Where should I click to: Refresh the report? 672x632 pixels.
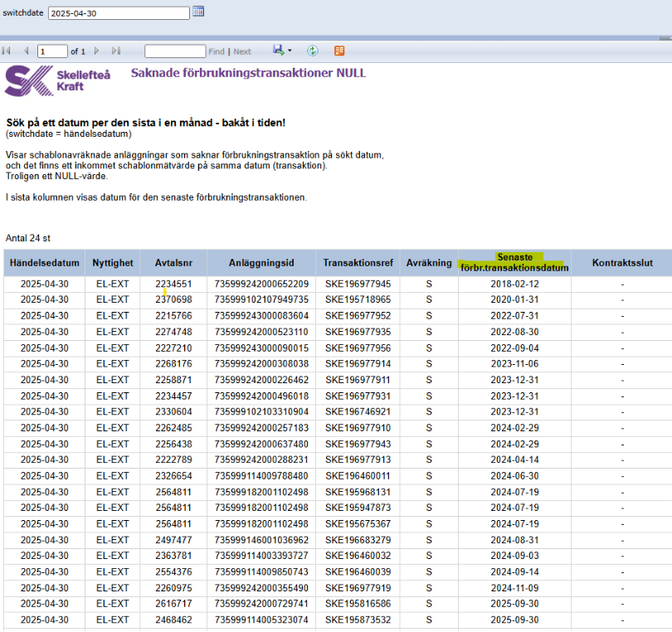click(x=313, y=51)
